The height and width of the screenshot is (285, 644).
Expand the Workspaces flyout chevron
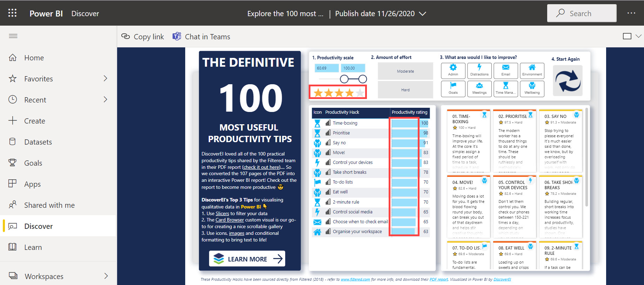106,276
